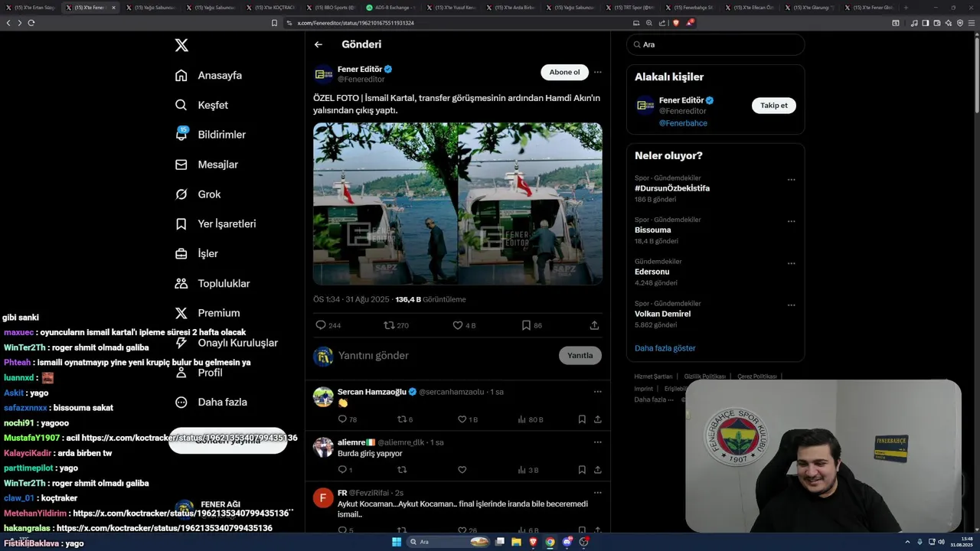Go to Anasayfa in the sidebar
Screen dimensions: 980x551
click(208, 75)
